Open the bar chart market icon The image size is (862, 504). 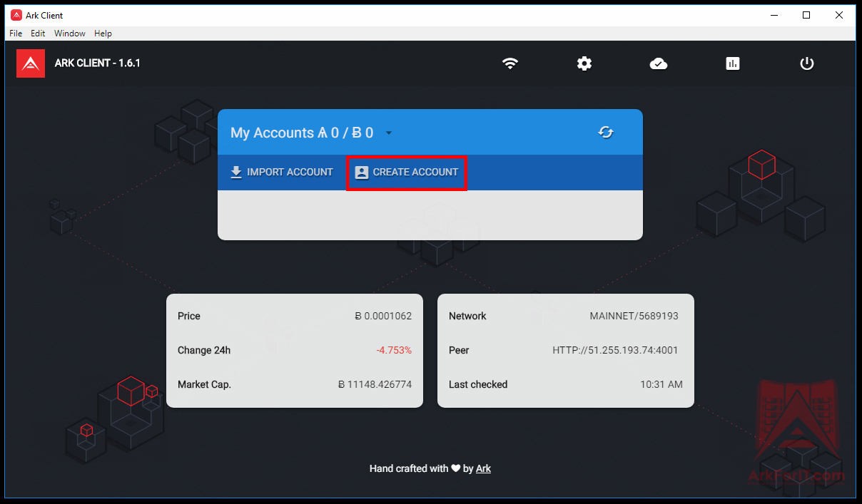[733, 63]
